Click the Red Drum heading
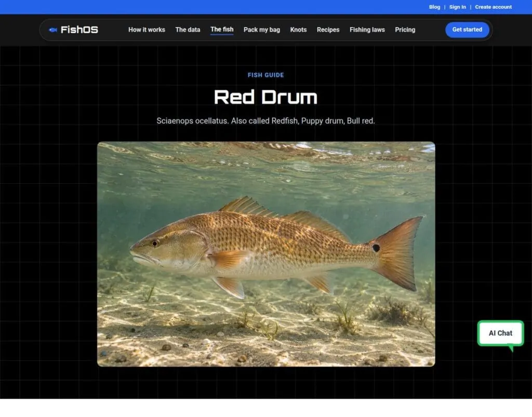 point(265,97)
